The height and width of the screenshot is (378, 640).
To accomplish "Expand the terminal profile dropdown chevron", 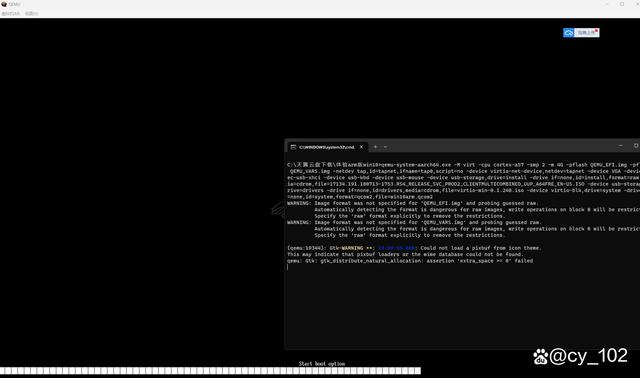I will coord(385,147).
